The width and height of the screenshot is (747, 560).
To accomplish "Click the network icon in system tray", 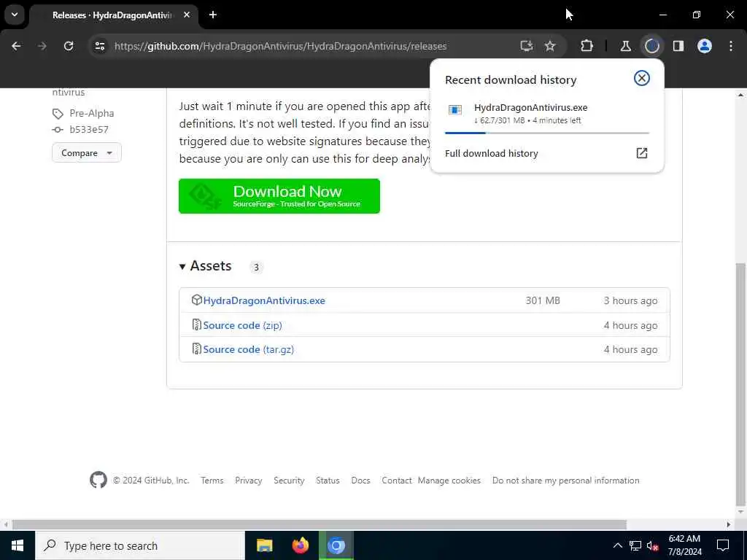I will coord(635,545).
